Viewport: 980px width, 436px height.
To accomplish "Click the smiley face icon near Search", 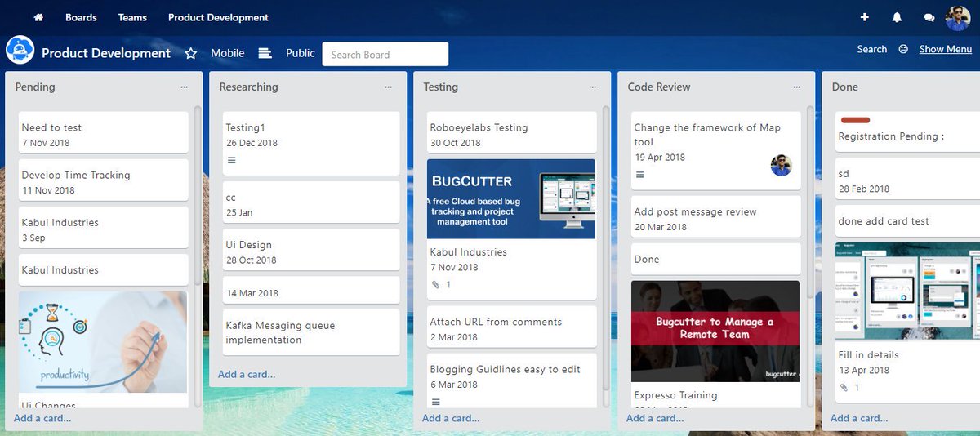I will coord(903,49).
